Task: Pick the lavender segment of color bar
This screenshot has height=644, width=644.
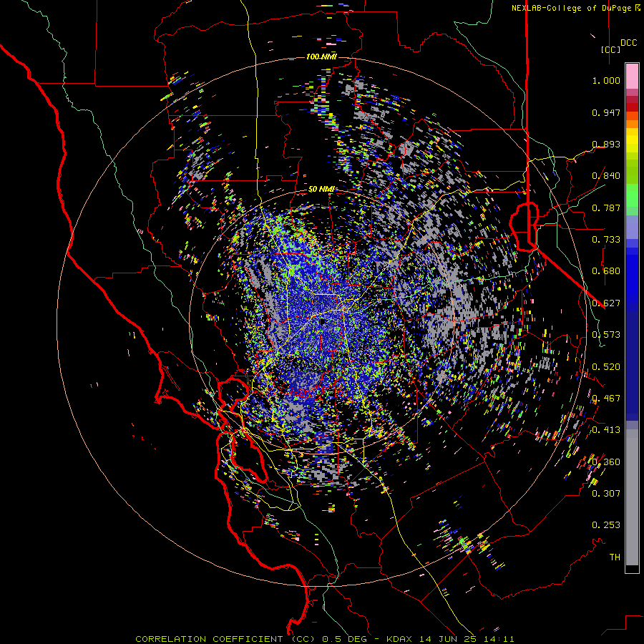Action: 632,227
